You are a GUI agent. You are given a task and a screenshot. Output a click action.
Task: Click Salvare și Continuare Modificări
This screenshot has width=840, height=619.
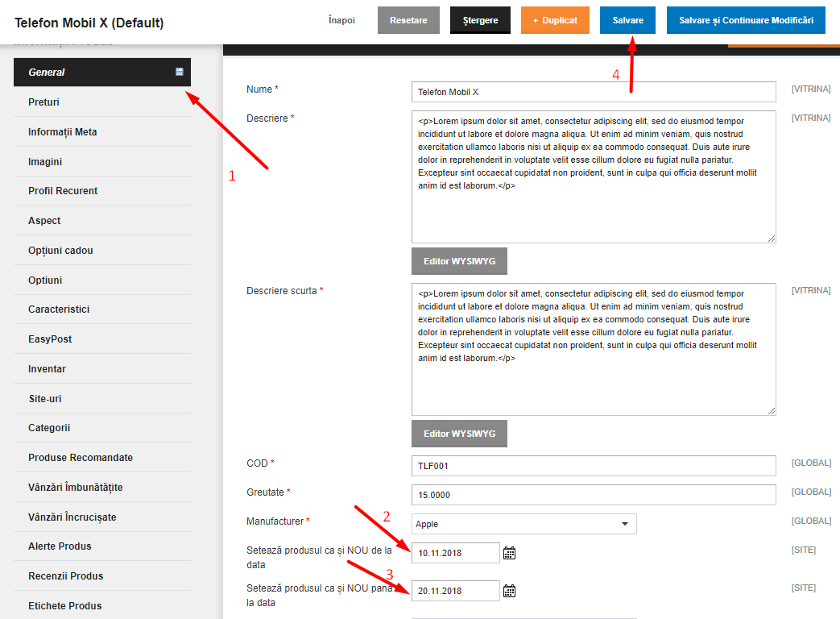point(747,20)
